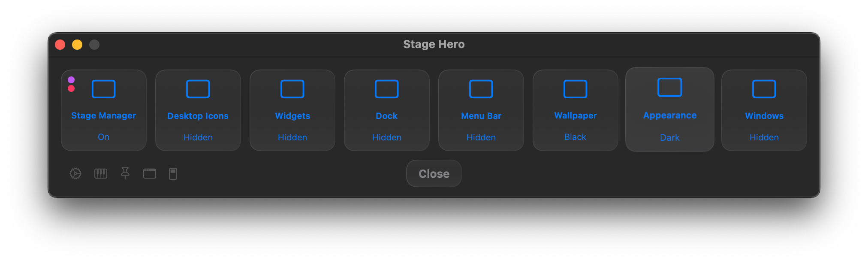Toggle the Stage Manager On status
The image size is (868, 261).
pos(103,137)
